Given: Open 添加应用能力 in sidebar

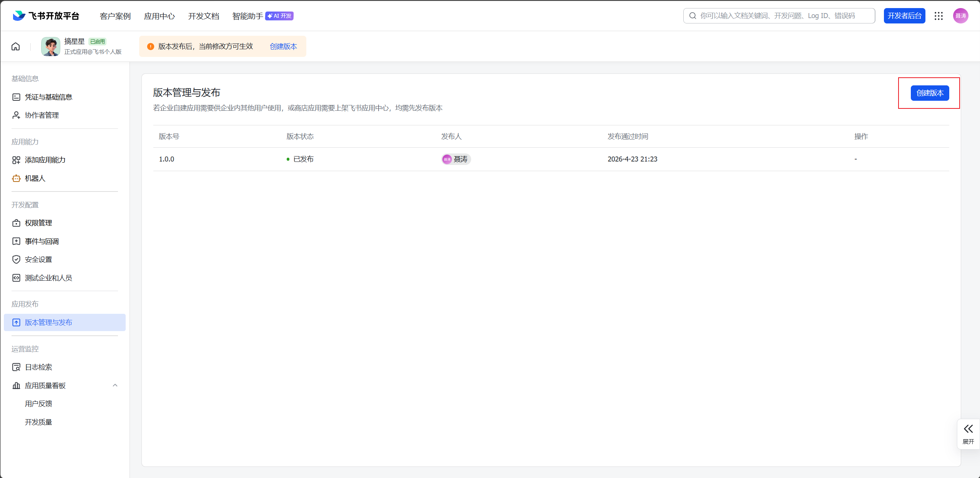Looking at the screenshot, I should point(45,160).
